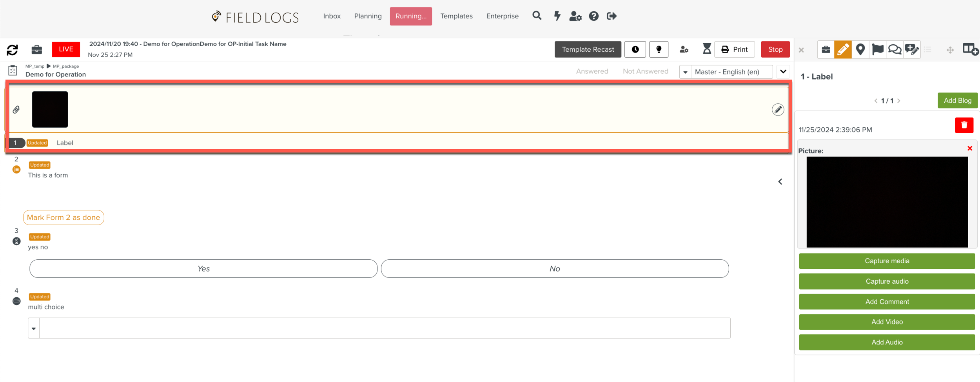Click the light bulb button

pyautogui.click(x=659, y=49)
